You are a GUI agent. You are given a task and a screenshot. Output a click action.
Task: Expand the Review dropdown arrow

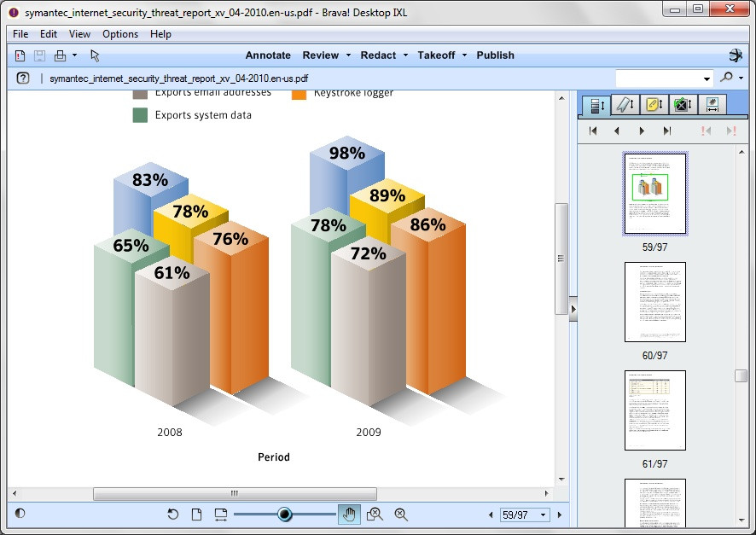pos(349,55)
